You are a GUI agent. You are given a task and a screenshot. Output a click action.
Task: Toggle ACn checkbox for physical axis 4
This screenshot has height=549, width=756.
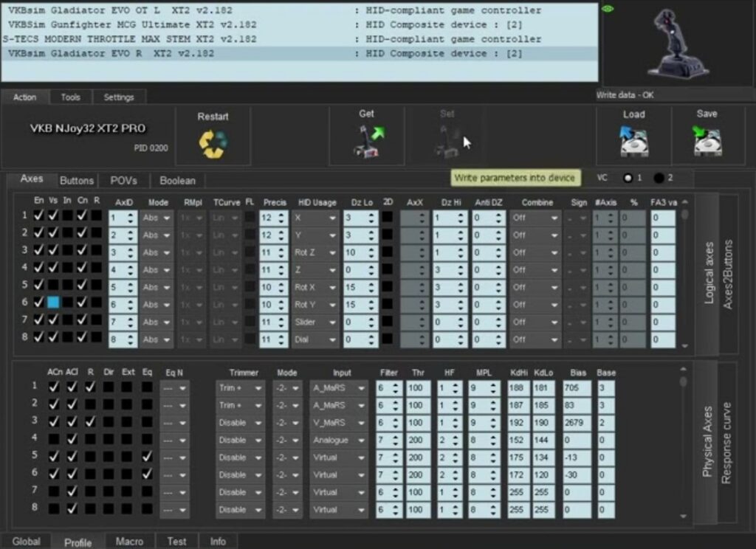point(53,438)
